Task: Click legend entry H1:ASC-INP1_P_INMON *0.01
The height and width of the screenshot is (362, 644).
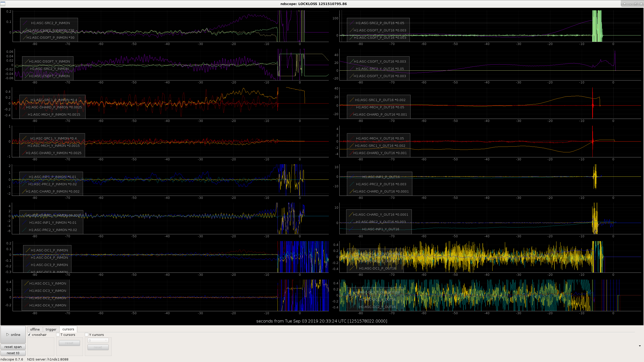Action: (x=53, y=177)
